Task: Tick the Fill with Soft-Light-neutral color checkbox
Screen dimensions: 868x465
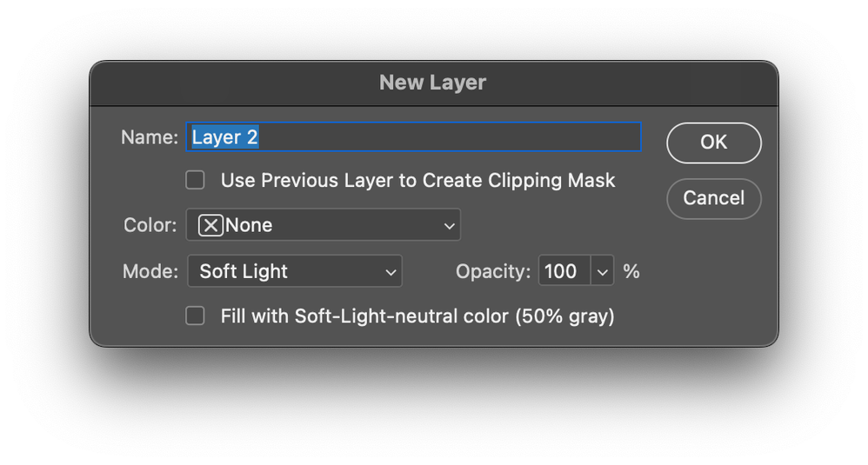Action: [x=196, y=316]
